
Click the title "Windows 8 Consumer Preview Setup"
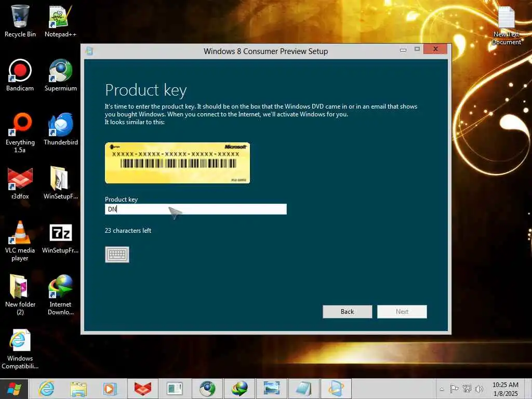(x=265, y=51)
